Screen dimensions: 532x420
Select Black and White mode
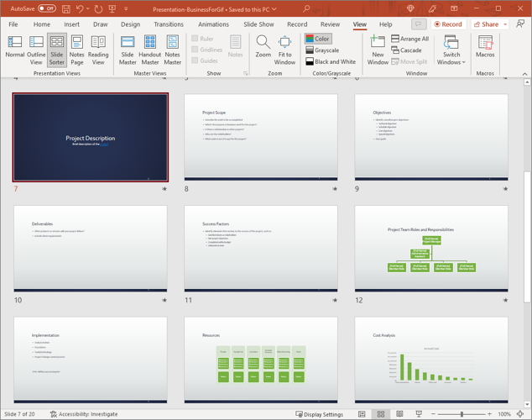click(331, 61)
